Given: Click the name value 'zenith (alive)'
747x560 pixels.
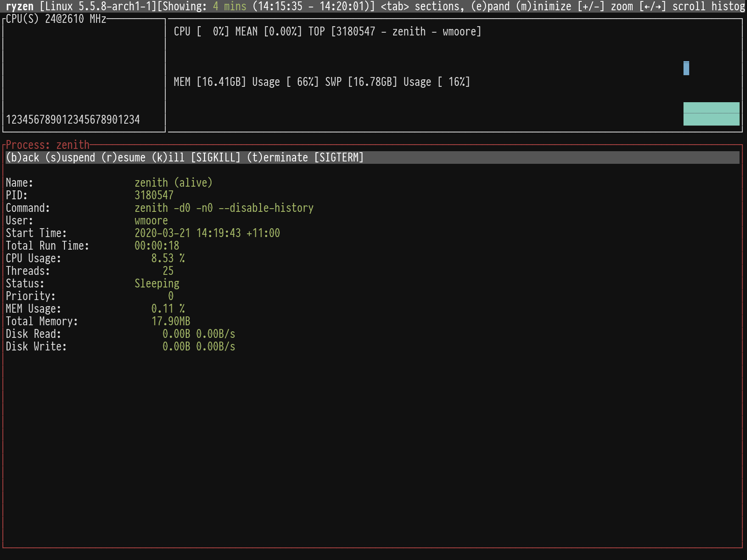Looking at the screenshot, I should tap(174, 183).
